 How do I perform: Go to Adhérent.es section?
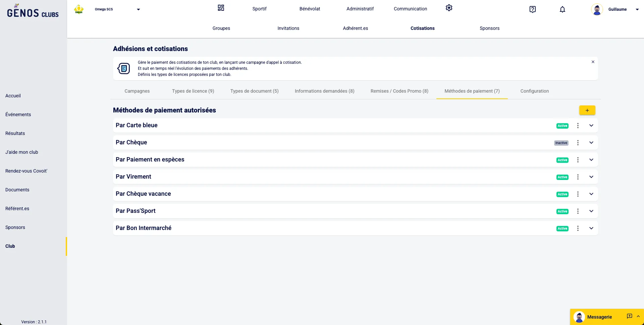355,29
